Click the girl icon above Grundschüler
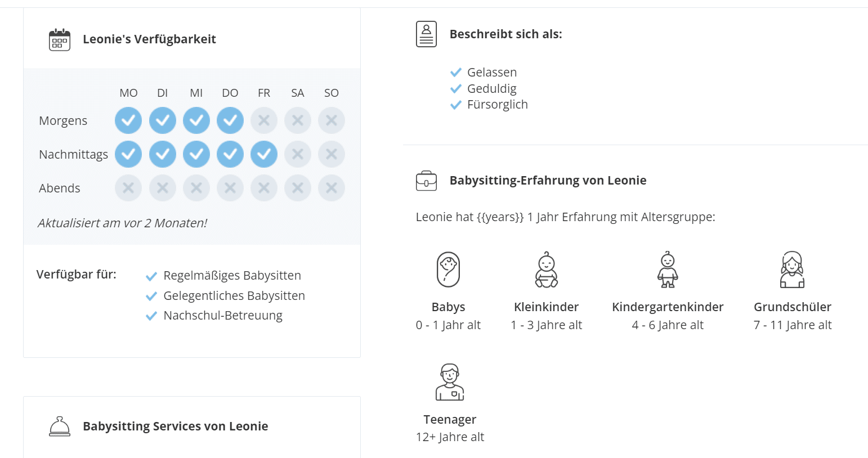The image size is (868, 458). 792,270
